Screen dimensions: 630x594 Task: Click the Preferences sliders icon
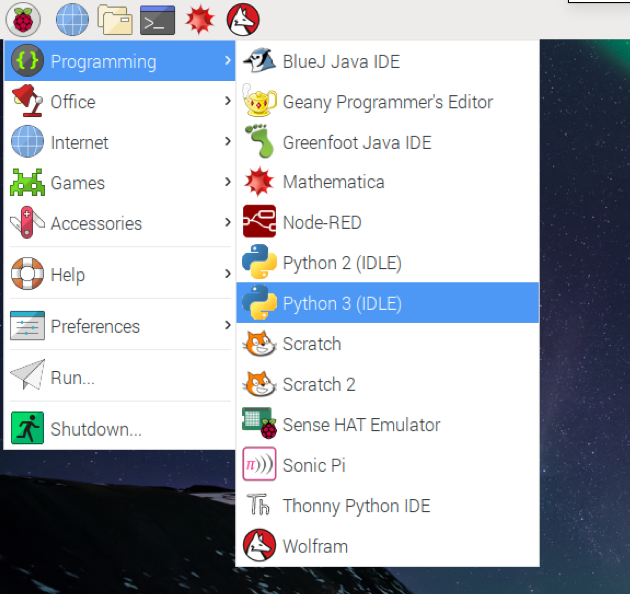pos(27,325)
